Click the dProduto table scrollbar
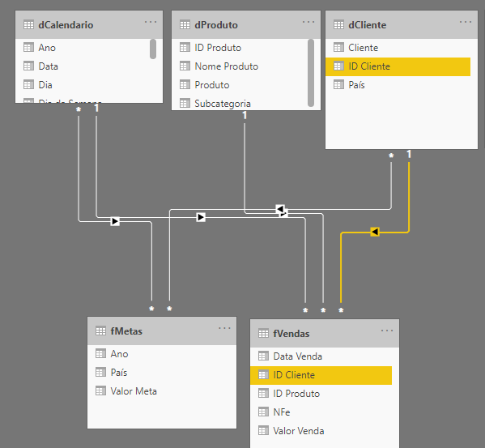The image size is (485, 448). coord(311,73)
